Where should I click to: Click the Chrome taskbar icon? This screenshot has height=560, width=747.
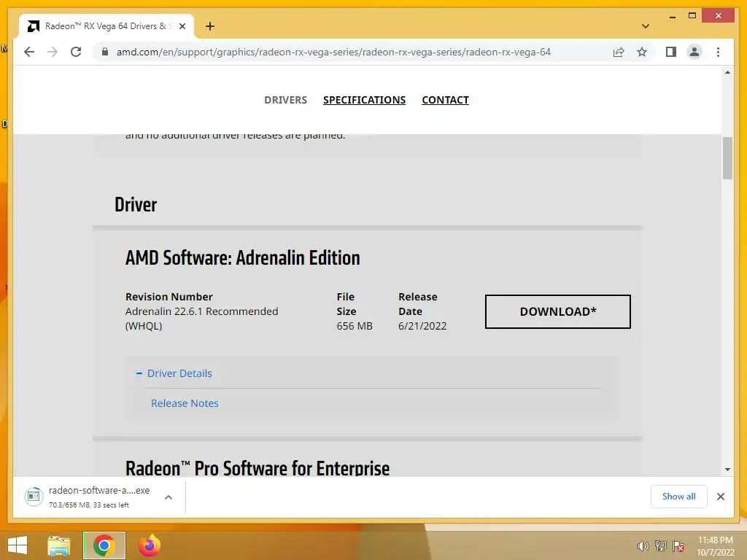tap(104, 545)
